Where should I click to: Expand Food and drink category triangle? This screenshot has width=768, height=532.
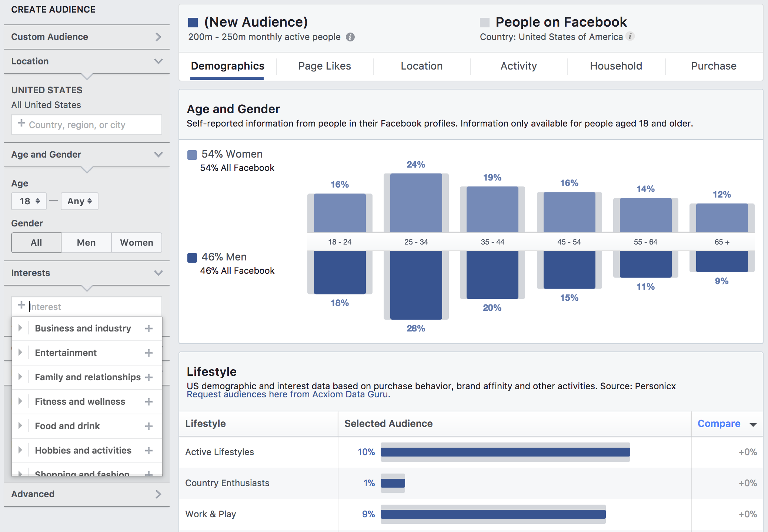(20, 426)
